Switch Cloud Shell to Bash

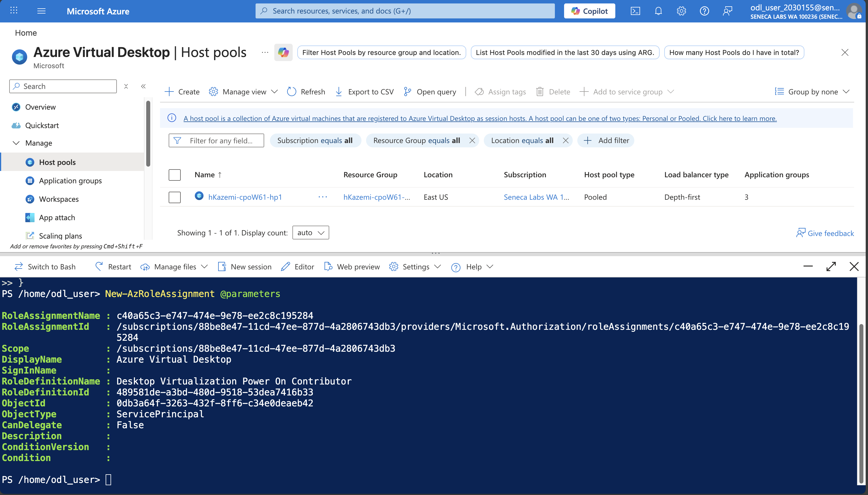[x=45, y=267]
